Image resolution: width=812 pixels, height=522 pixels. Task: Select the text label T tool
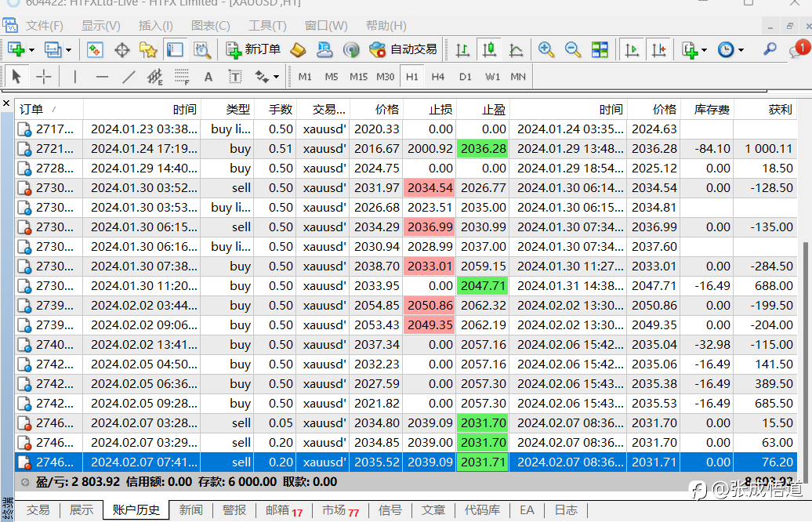[x=235, y=77]
